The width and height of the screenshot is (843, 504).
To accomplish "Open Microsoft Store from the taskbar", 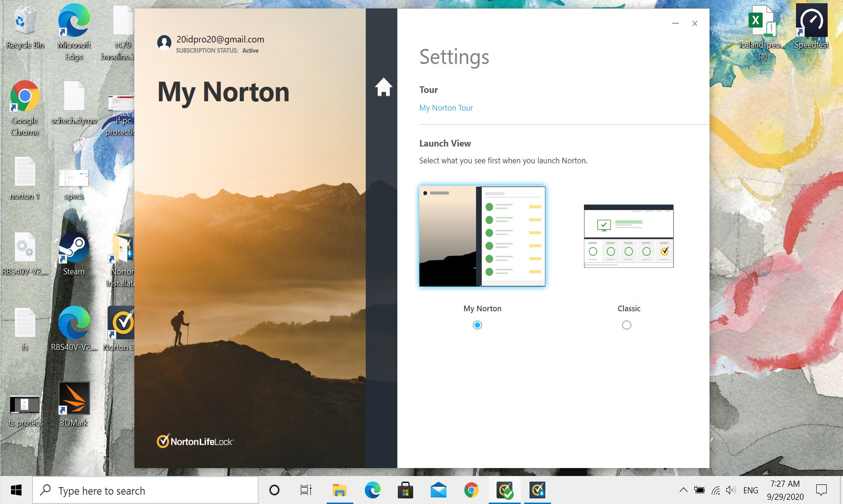I will tap(405, 490).
